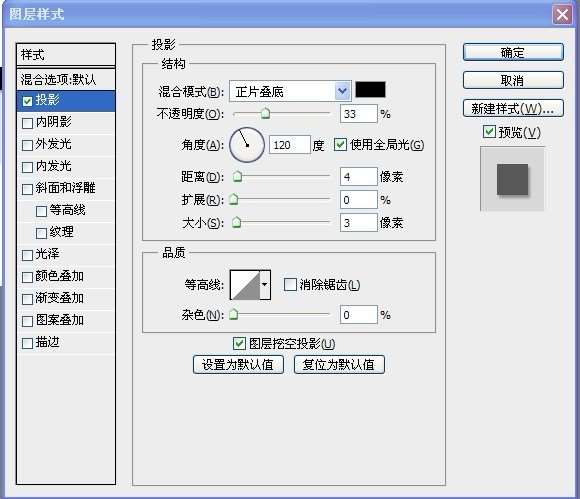The image size is (580, 499).
Task: Enable 消除锯齿 checkbox
Action: tap(290, 284)
